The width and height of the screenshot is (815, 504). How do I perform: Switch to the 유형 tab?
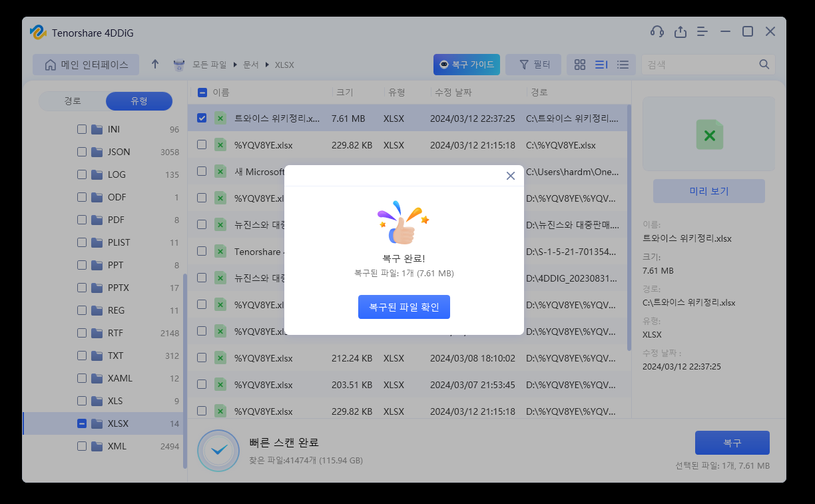tap(139, 101)
